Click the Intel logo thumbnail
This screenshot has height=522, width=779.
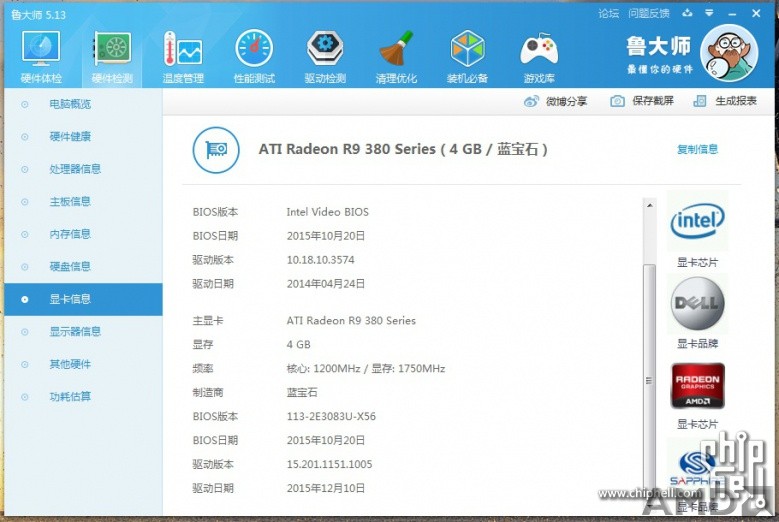pyautogui.click(x=698, y=221)
